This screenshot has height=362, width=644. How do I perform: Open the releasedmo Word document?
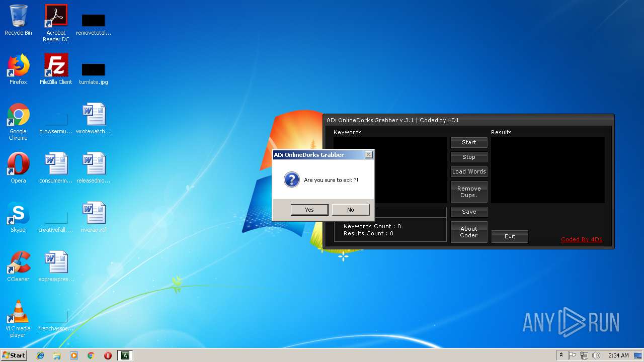(94, 168)
